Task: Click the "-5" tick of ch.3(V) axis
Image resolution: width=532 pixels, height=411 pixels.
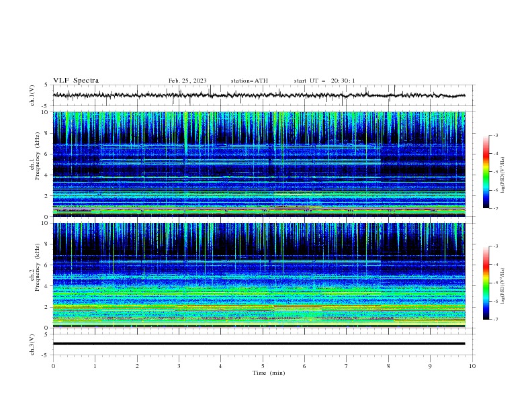Action: pos(46,355)
